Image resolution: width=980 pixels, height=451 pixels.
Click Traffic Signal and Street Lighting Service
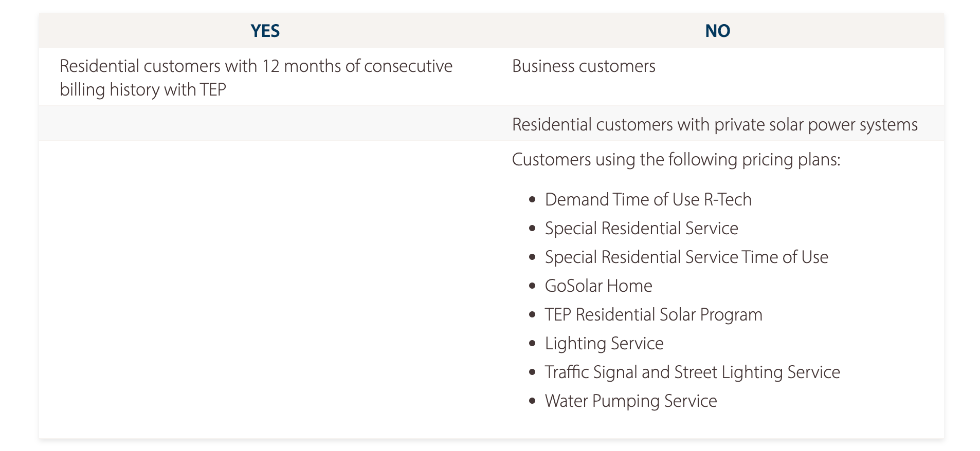coord(692,372)
